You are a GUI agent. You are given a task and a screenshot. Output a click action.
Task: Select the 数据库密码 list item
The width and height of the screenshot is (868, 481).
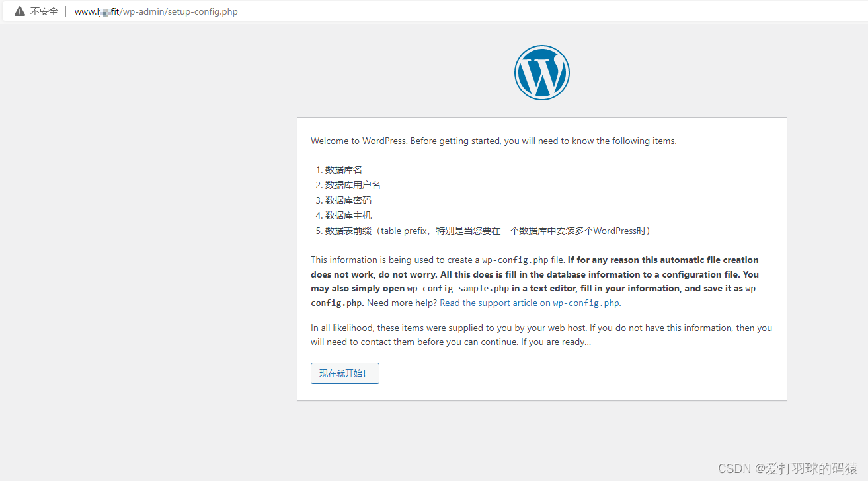tap(348, 200)
